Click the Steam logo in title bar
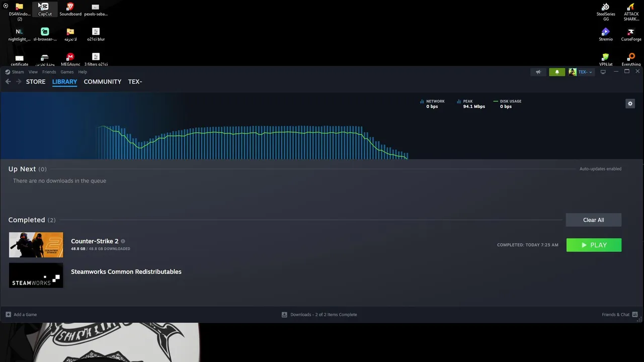Viewport: 644px width, 362px height. click(x=8, y=72)
